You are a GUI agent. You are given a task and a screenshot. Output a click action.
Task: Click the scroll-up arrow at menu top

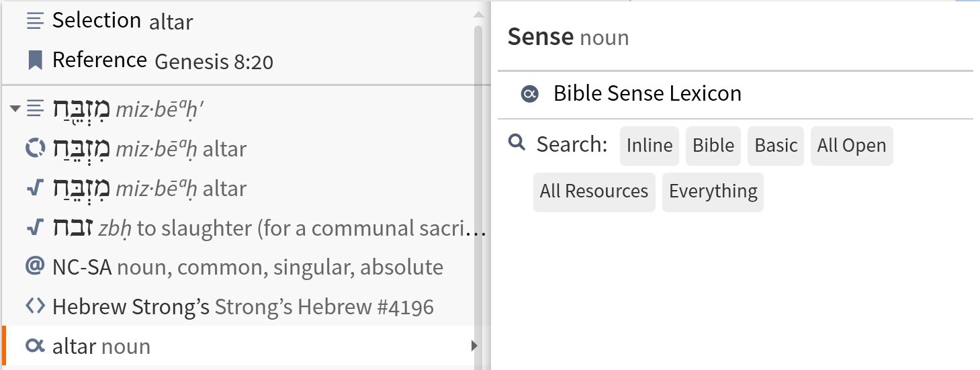478,14
